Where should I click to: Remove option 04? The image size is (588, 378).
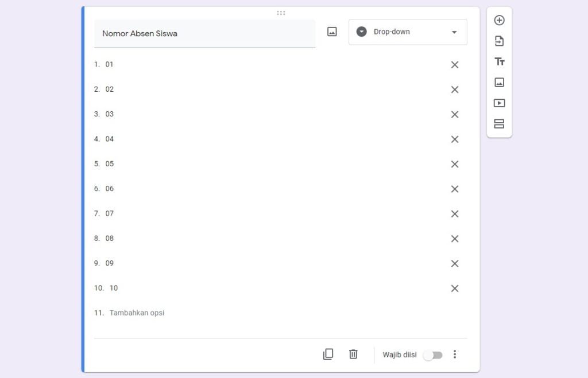pos(455,139)
